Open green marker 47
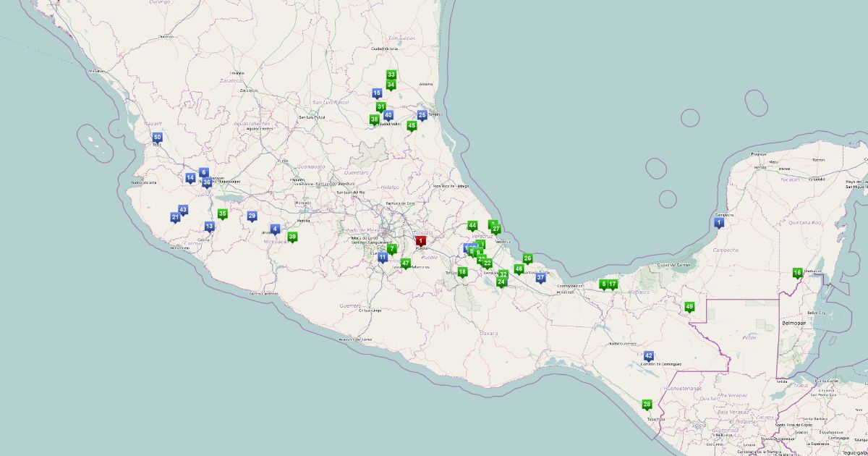The height and width of the screenshot is (456, 868). click(x=406, y=263)
